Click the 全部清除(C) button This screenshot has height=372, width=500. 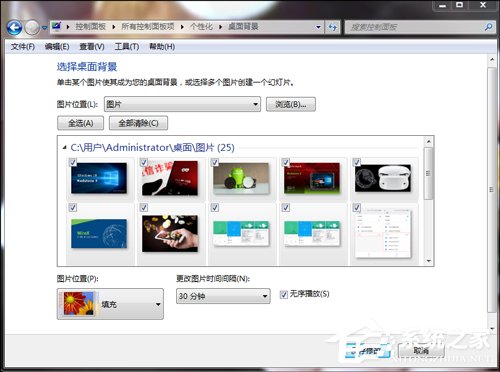coord(138,123)
